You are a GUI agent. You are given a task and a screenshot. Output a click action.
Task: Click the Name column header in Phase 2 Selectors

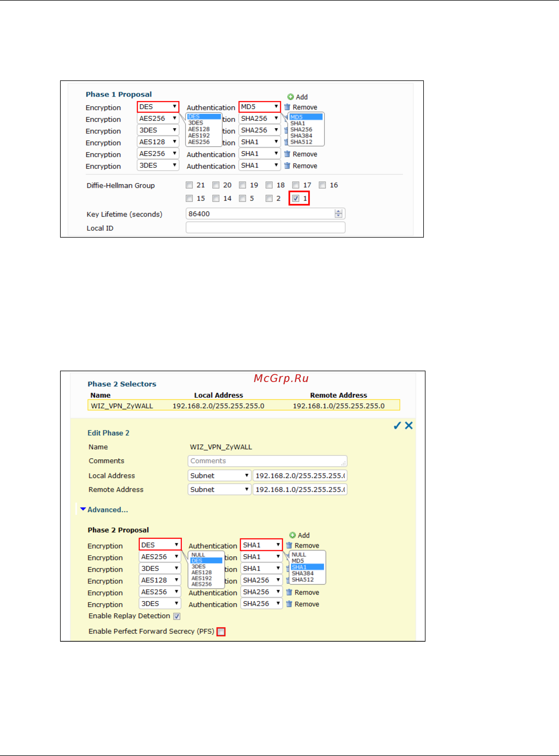tap(101, 395)
